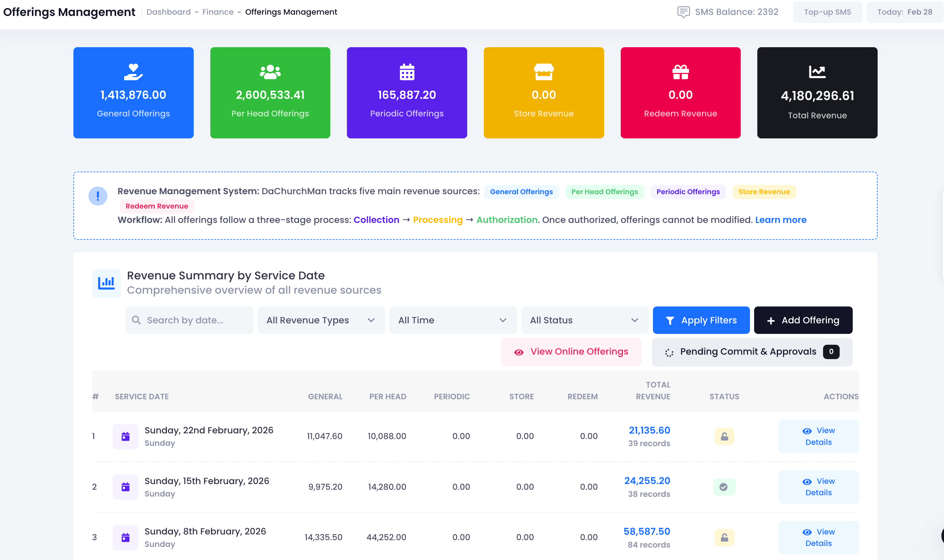Viewport: 944px width, 560px height.
Task: Click the unlocked padlock status for 22nd February
Action: (724, 436)
